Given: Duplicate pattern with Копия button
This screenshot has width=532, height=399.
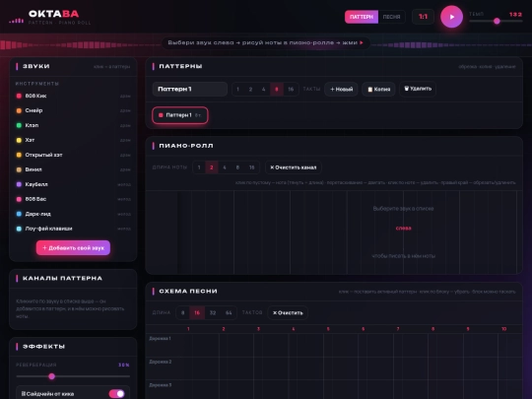Looking at the screenshot, I should coord(378,90).
